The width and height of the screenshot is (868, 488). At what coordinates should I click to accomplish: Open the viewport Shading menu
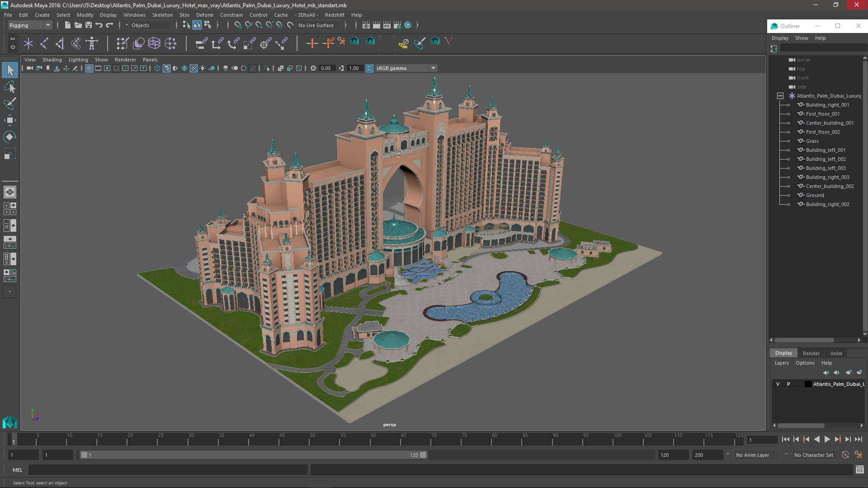[x=52, y=60]
